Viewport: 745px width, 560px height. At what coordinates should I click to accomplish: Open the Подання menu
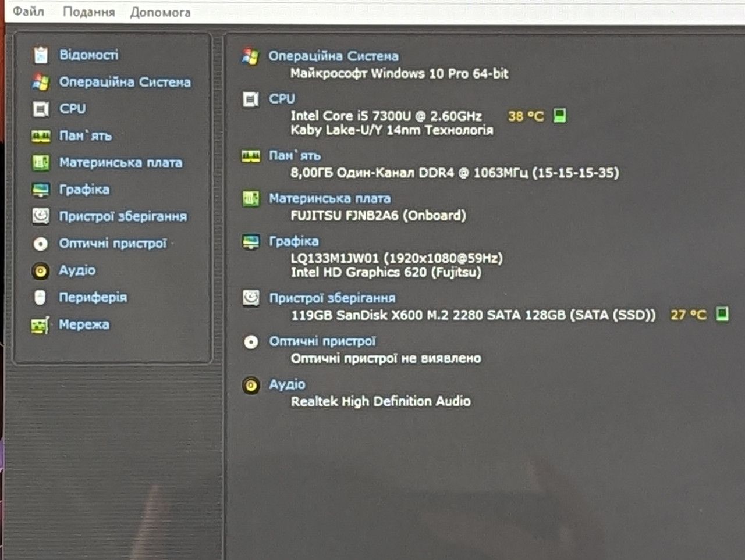tap(88, 12)
